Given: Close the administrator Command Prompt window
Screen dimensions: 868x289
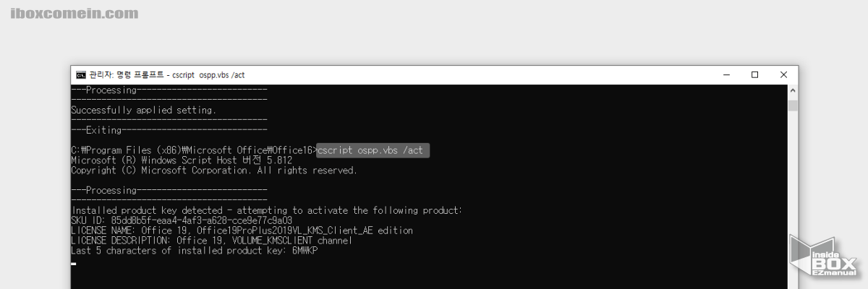Looking at the screenshot, I should tap(783, 75).
